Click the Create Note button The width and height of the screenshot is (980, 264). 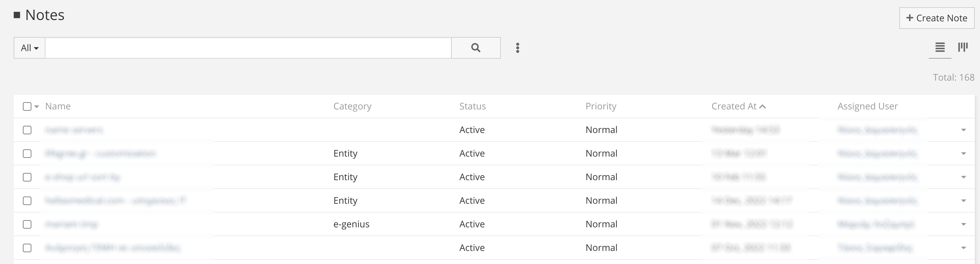click(937, 18)
